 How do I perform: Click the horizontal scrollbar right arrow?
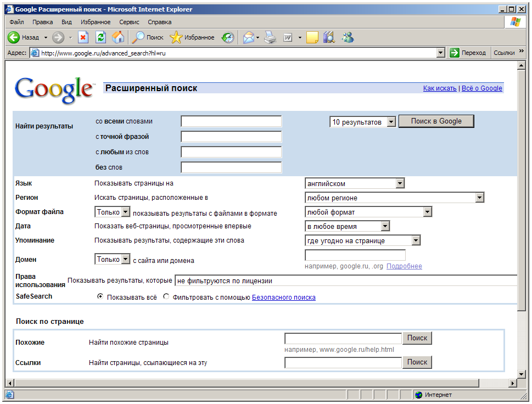(x=513, y=383)
